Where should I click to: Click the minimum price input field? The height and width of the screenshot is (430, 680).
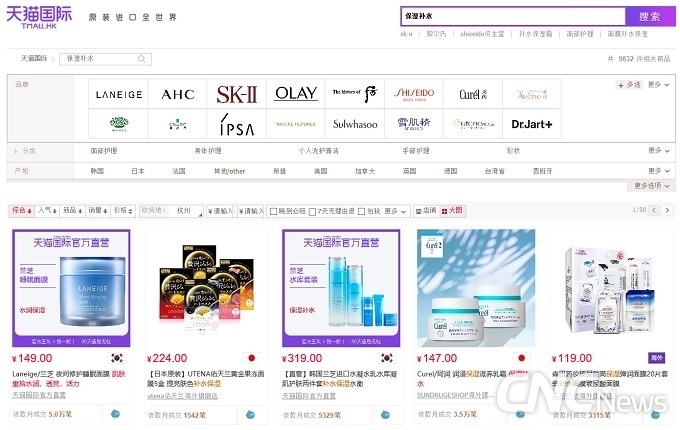[x=220, y=211]
